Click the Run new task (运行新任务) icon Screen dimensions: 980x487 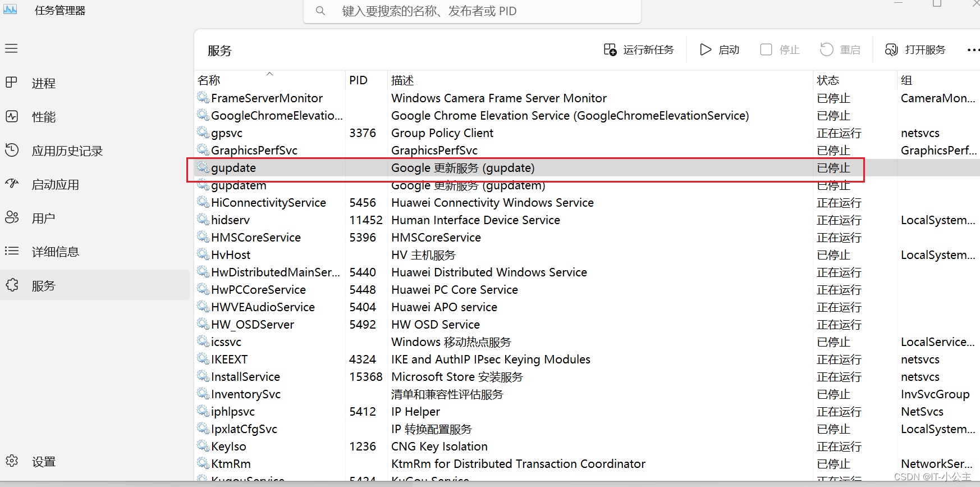tap(610, 50)
